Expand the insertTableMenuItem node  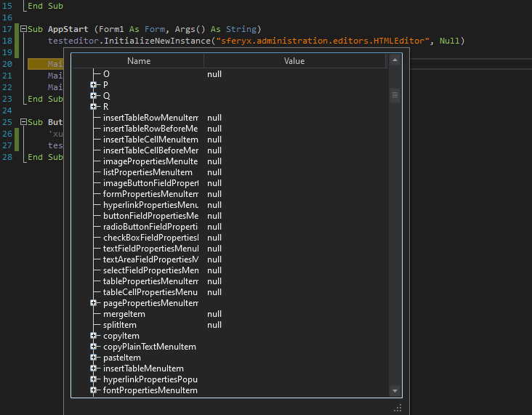[x=93, y=368]
